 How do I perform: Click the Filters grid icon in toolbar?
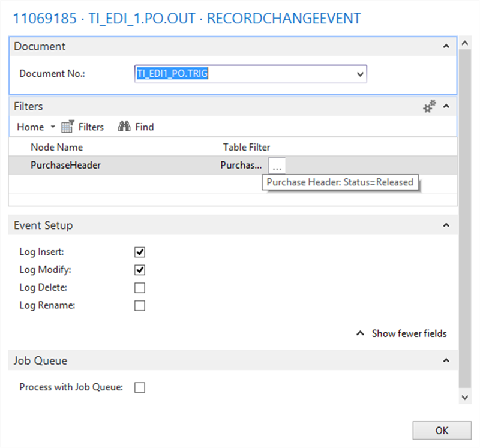point(68,127)
